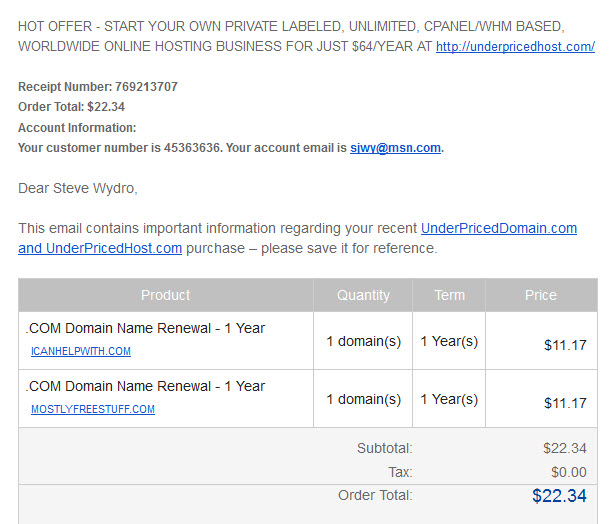Click the Term column header
Viewport: 611px width, 524px height.
click(x=449, y=295)
